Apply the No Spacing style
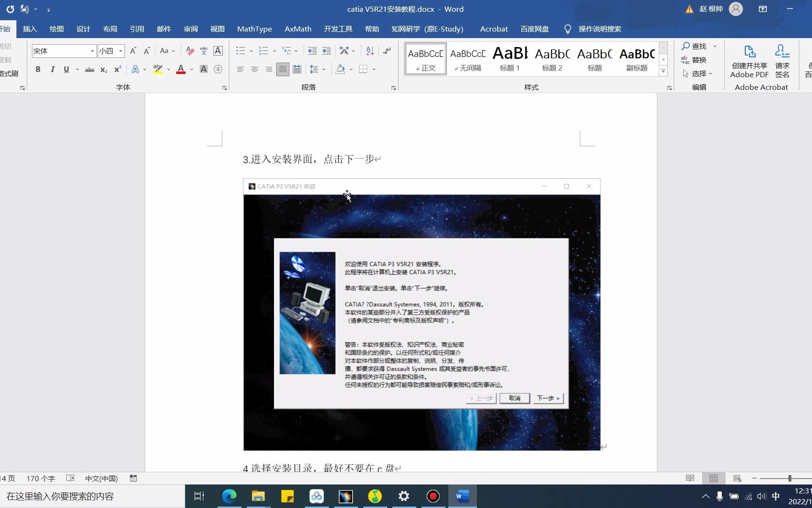Image resolution: width=812 pixels, height=508 pixels. pyautogui.click(x=468, y=59)
